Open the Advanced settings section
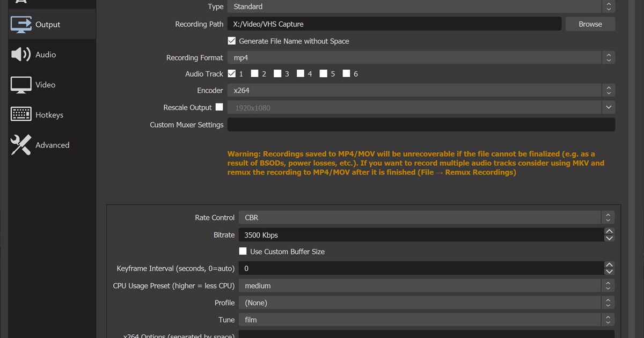Image resolution: width=644 pixels, height=338 pixels. click(x=52, y=145)
